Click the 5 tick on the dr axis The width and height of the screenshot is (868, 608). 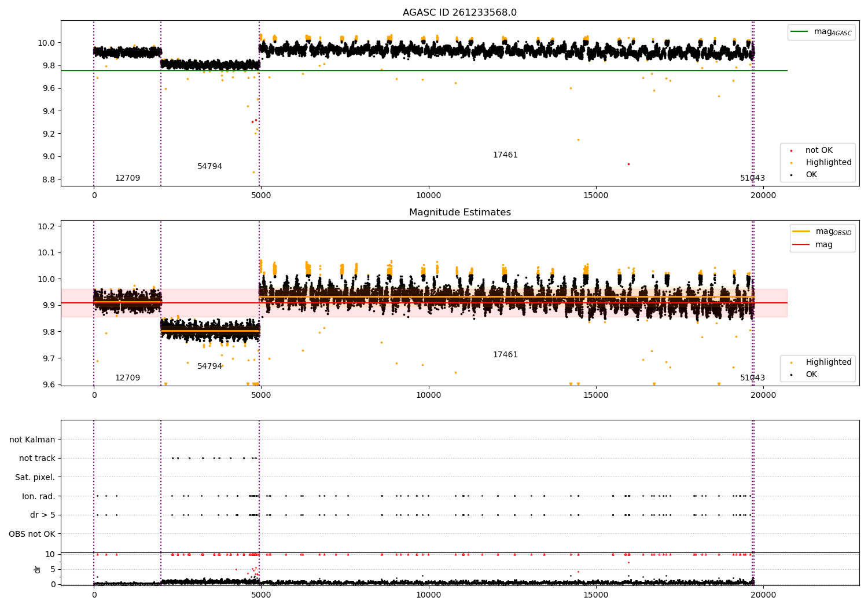click(x=53, y=570)
